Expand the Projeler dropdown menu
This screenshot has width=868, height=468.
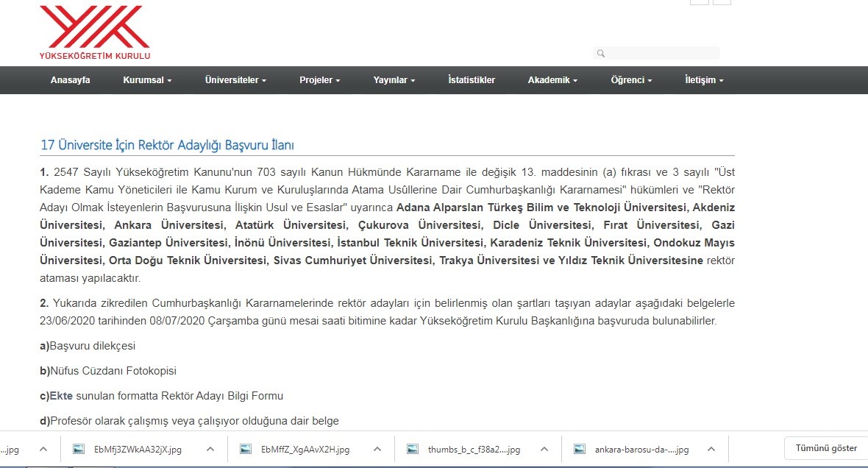pos(320,79)
